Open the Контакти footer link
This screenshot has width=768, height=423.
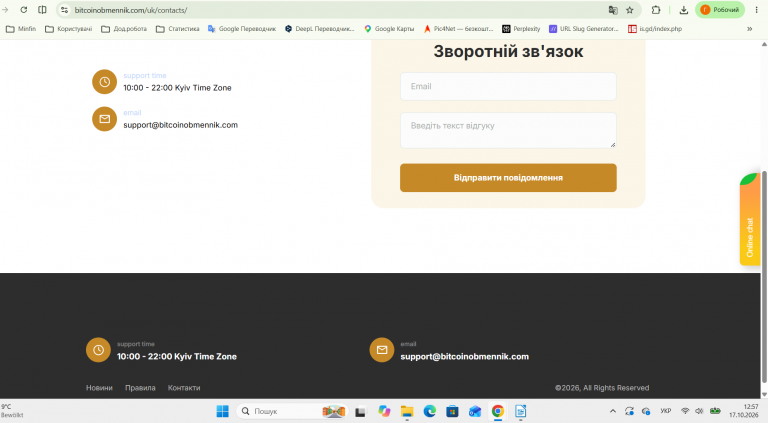[184, 388]
